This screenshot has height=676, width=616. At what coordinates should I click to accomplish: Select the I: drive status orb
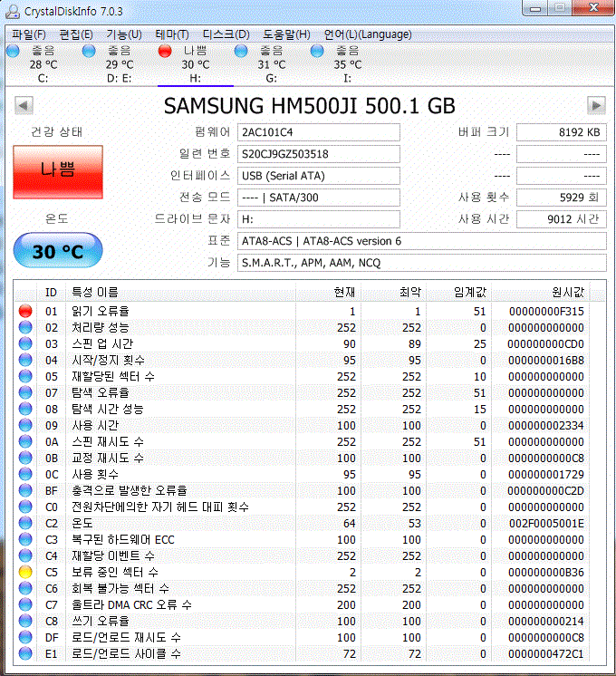(x=317, y=51)
